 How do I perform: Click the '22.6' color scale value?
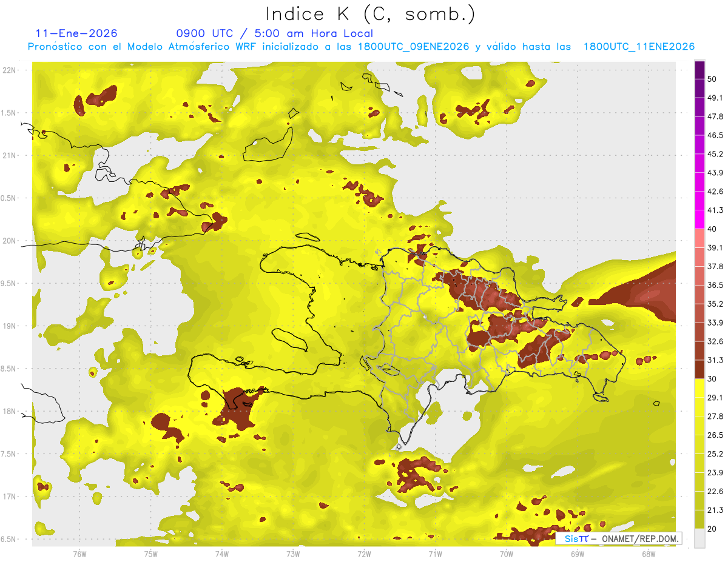point(716,492)
